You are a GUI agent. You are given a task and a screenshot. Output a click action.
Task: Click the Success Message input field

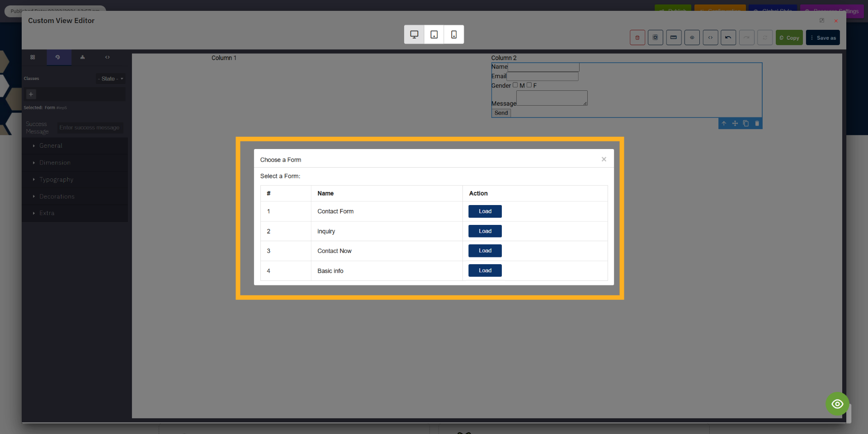click(90, 127)
